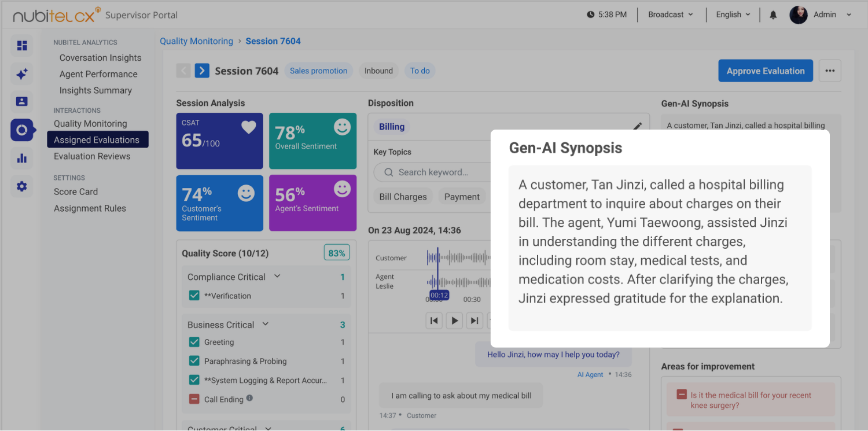Skip to start of recording

coord(434,321)
